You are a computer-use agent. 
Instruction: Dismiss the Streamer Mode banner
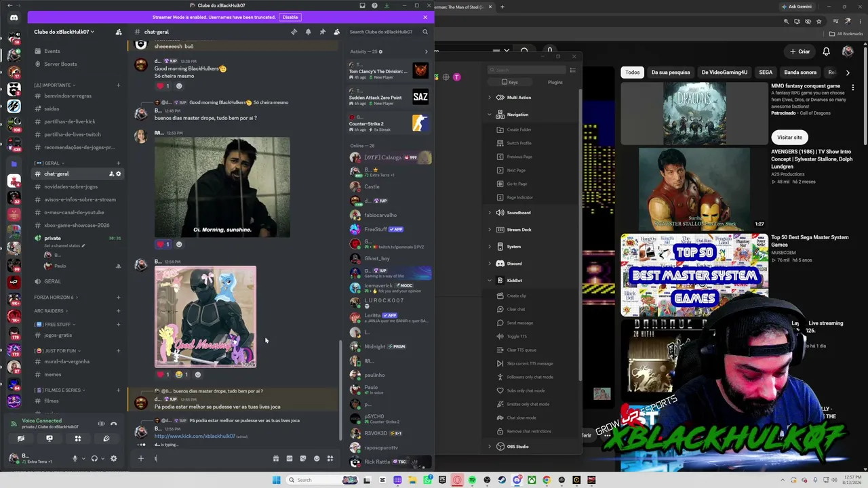click(x=425, y=17)
